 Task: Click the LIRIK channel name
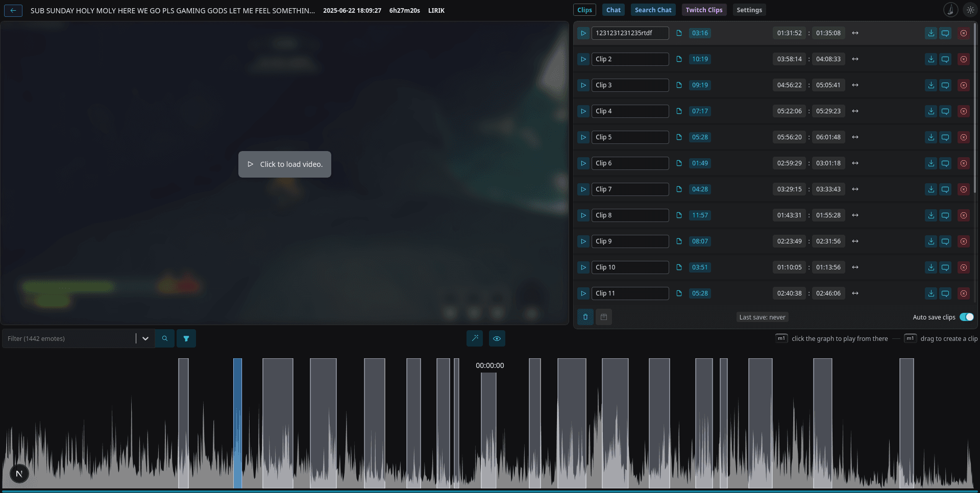[436, 11]
